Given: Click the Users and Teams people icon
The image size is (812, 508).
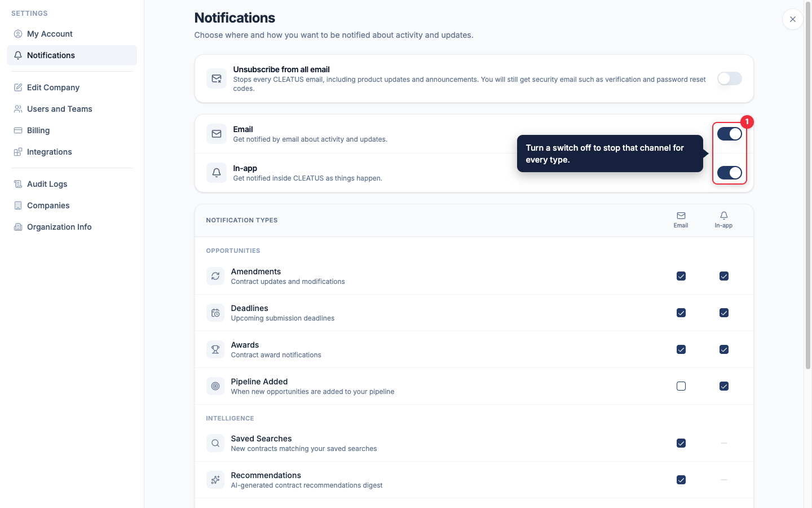Looking at the screenshot, I should pos(18,109).
